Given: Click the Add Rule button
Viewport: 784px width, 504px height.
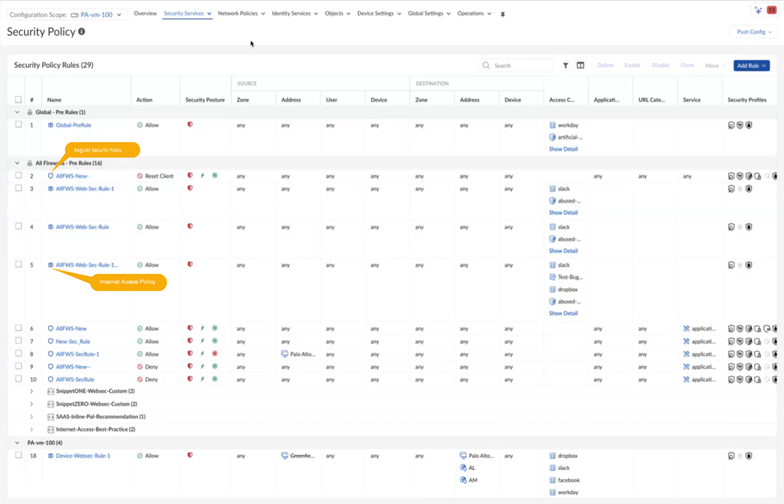Looking at the screenshot, I should 751,66.
